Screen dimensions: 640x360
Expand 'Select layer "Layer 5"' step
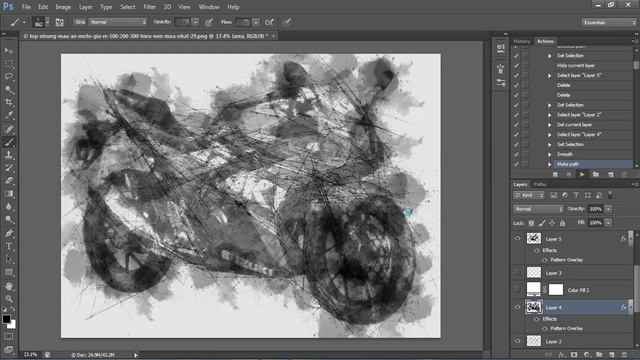(549, 76)
